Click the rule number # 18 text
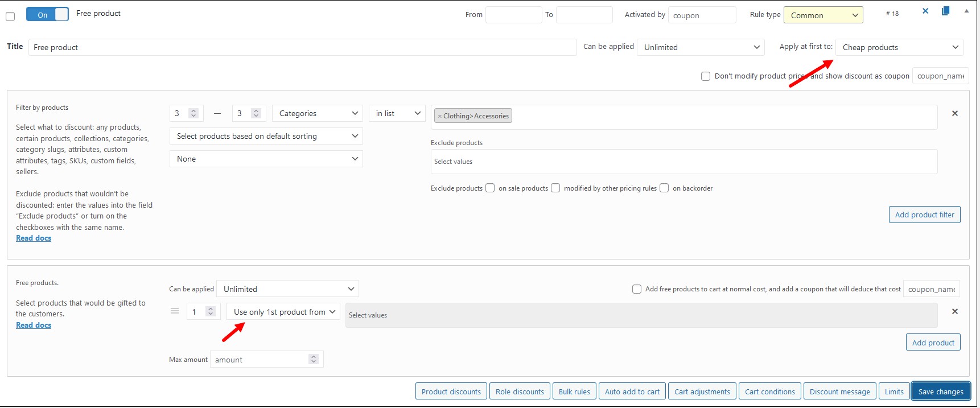Viewport: 980px width, 408px height. [892, 14]
